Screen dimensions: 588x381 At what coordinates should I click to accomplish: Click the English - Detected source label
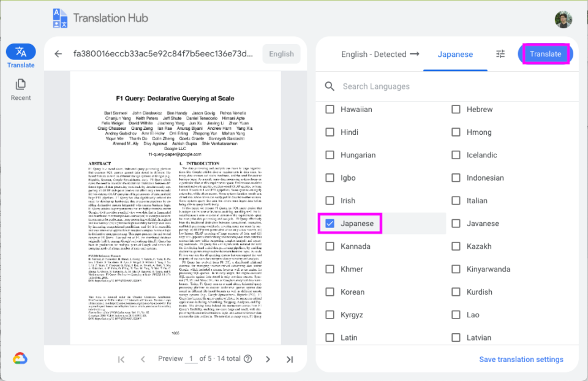click(374, 54)
